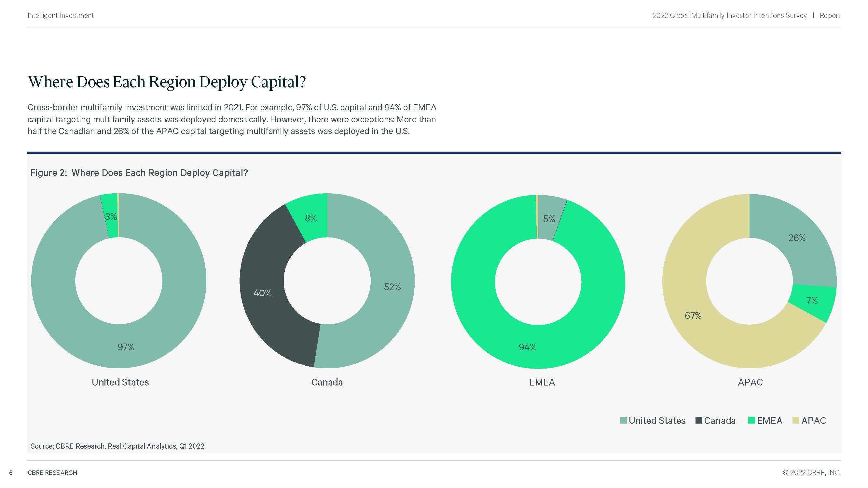Click the 52% segment in Canada donut

[x=392, y=287]
